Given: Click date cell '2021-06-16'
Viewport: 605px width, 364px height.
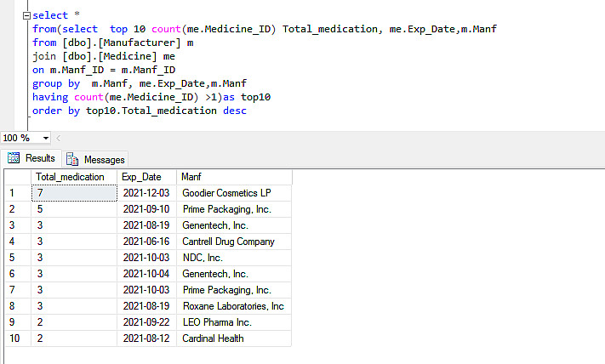Looking at the screenshot, I should [x=146, y=242].
